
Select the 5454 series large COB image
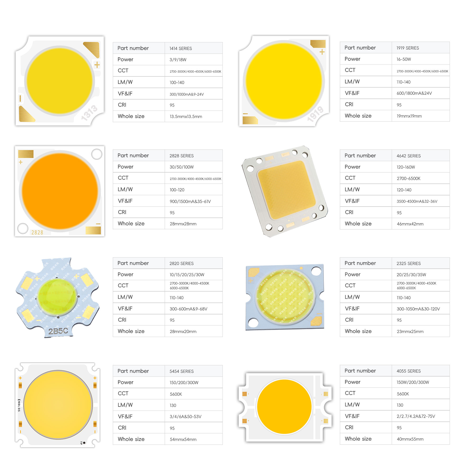(x=58, y=405)
